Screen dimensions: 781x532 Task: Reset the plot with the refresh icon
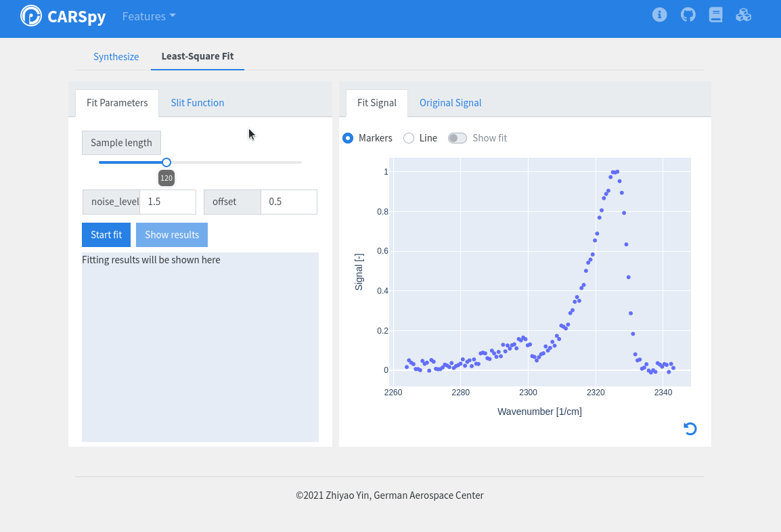pyautogui.click(x=690, y=428)
